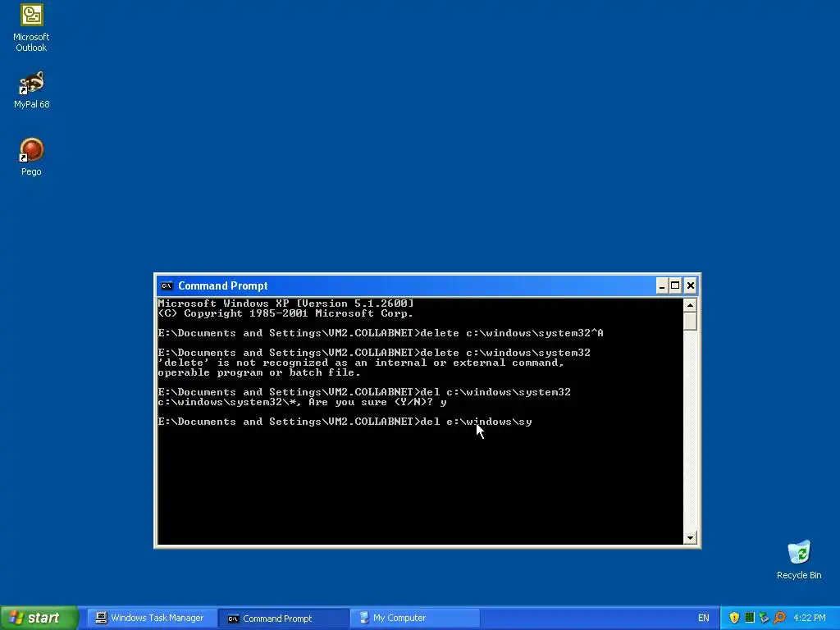This screenshot has height=630, width=840.
Task: Click the Command Prompt scroll up arrow
Action: tap(691, 305)
